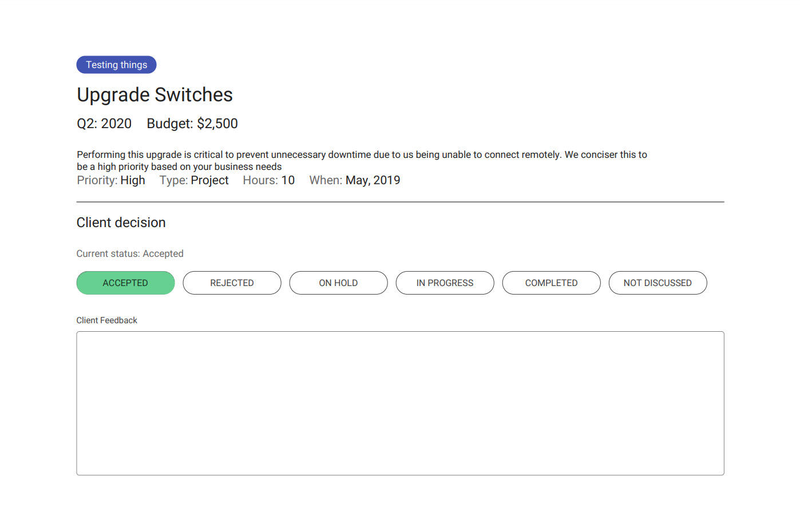Click the Upgrade Switches title
This screenshot has height=532, width=800.
point(155,95)
